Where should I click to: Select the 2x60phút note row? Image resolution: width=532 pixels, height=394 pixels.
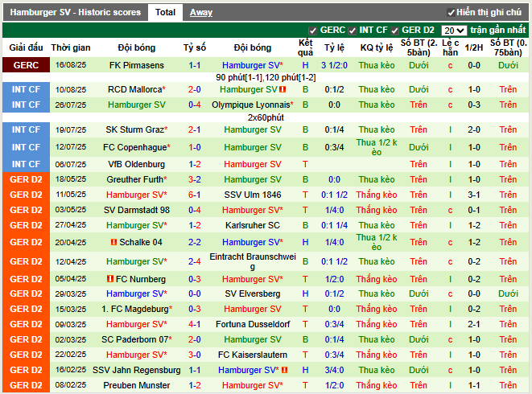click(266, 117)
